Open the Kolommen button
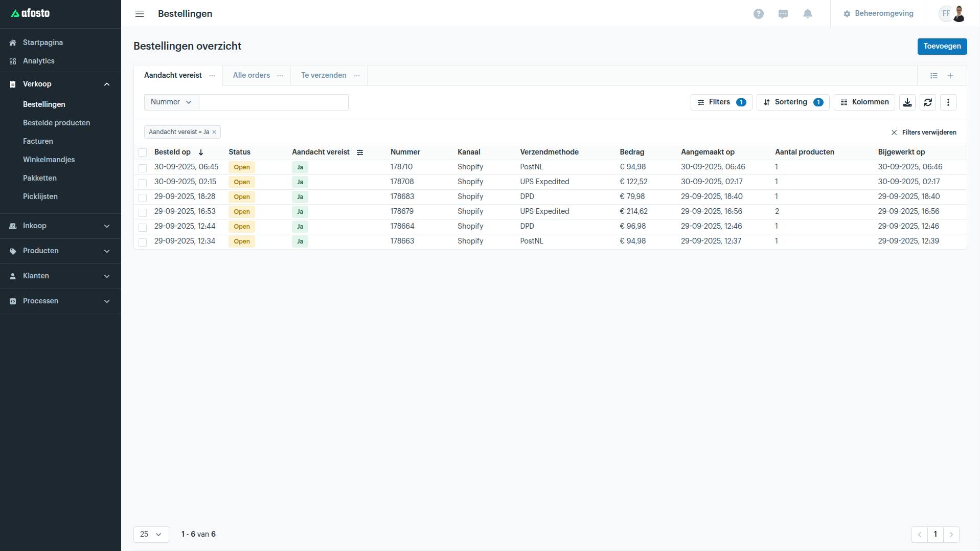 point(864,102)
